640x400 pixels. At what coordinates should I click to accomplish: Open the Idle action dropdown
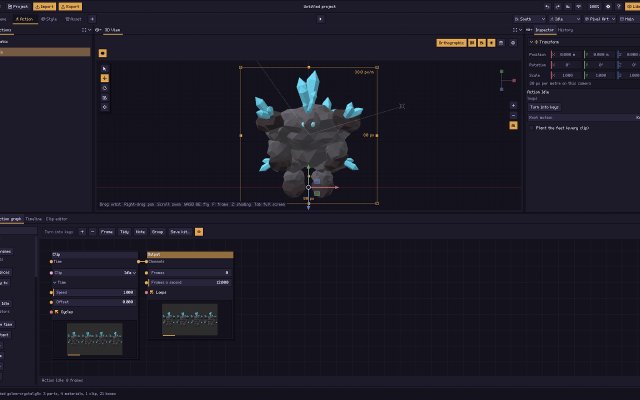click(564, 19)
